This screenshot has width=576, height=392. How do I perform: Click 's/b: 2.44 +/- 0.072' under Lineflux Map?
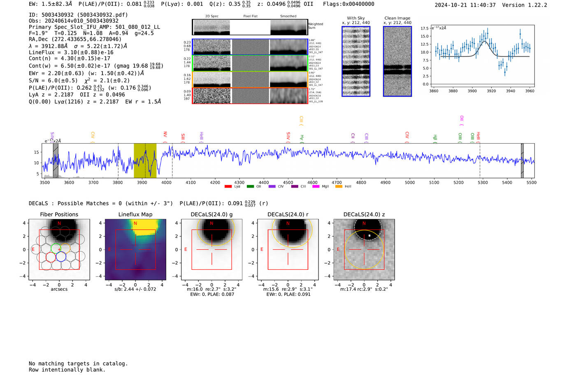(135, 289)
